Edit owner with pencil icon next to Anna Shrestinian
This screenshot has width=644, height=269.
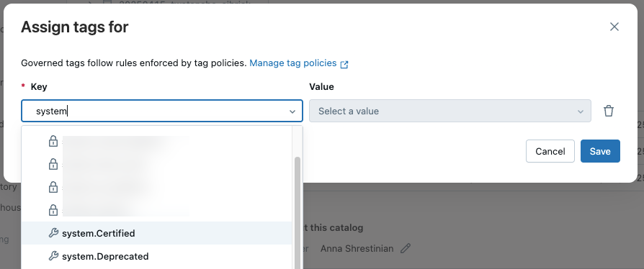tap(406, 248)
